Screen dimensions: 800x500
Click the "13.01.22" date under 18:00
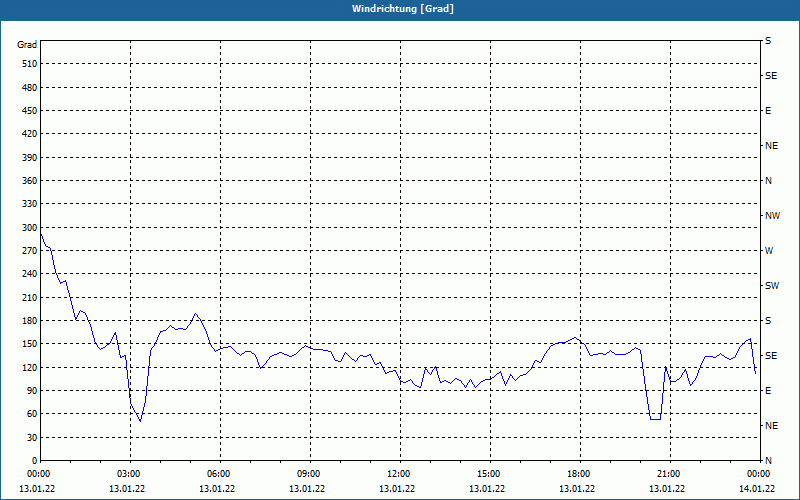(x=577, y=489)
